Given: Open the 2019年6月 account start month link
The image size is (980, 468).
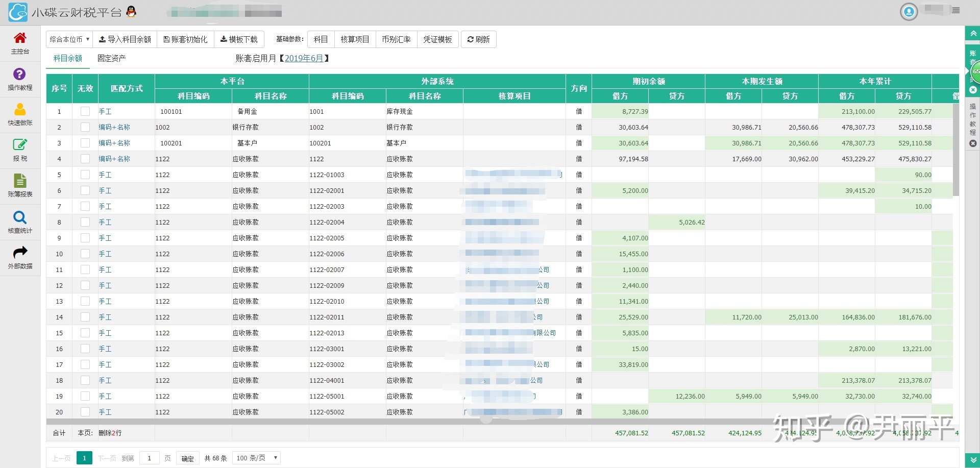Looking at the screenshot, I should (x=305, y=58).
